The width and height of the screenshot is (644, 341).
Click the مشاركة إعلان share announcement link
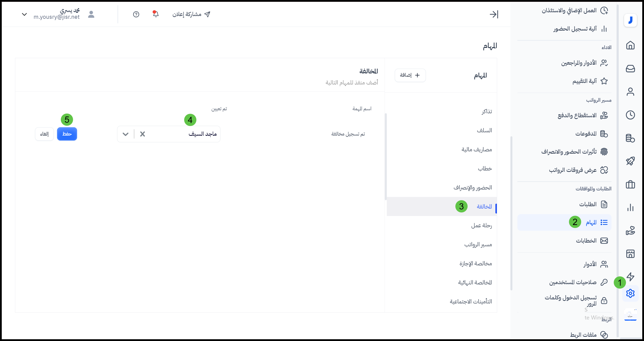point(191,14)
